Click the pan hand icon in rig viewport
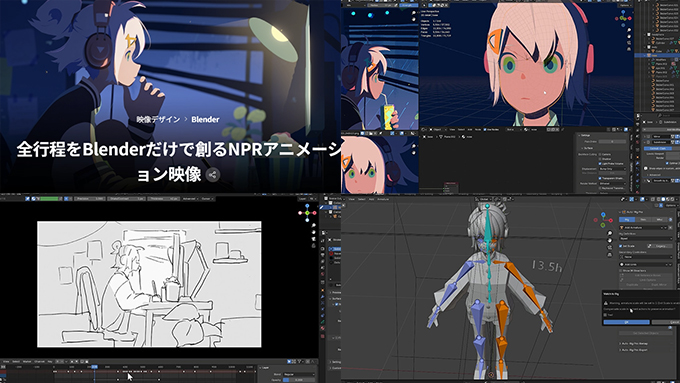Screen dimensions: 680x383 tap(610, 241)
